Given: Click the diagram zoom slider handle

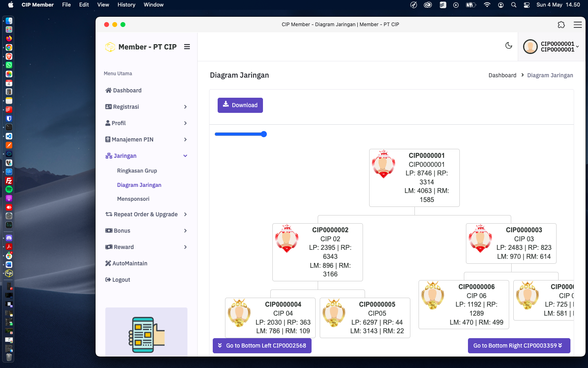Looking at the screenshot, I should point(264,134).
